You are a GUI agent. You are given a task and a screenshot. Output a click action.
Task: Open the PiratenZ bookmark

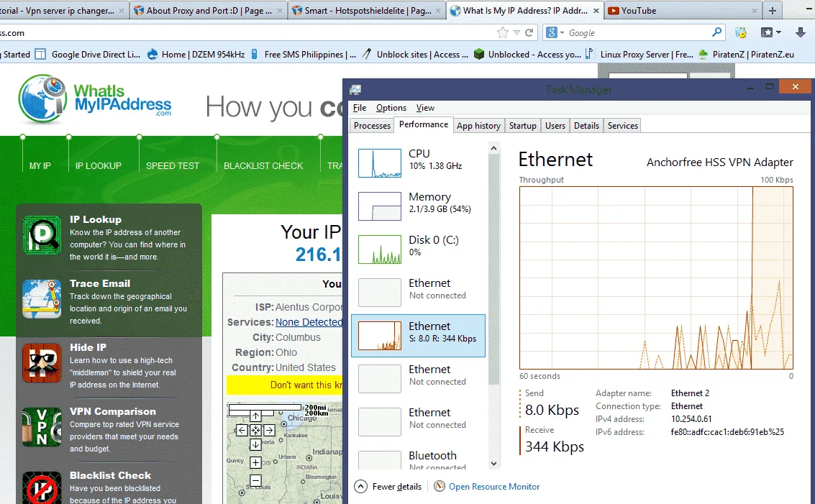click(x=747, y=54)
